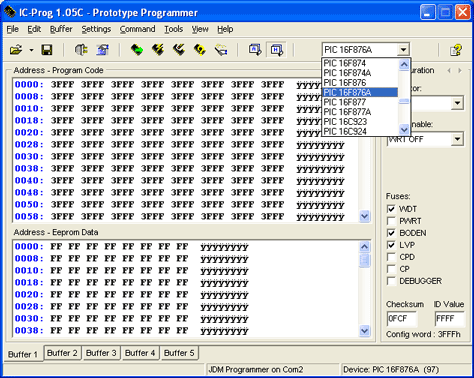Click the ID Value field showing FFFF
Image resolution: width=474 pixels, height=378 pixels.
(449, 319)
